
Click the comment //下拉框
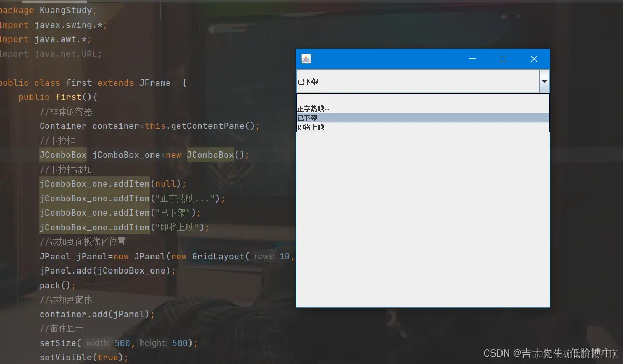point(57,140)
